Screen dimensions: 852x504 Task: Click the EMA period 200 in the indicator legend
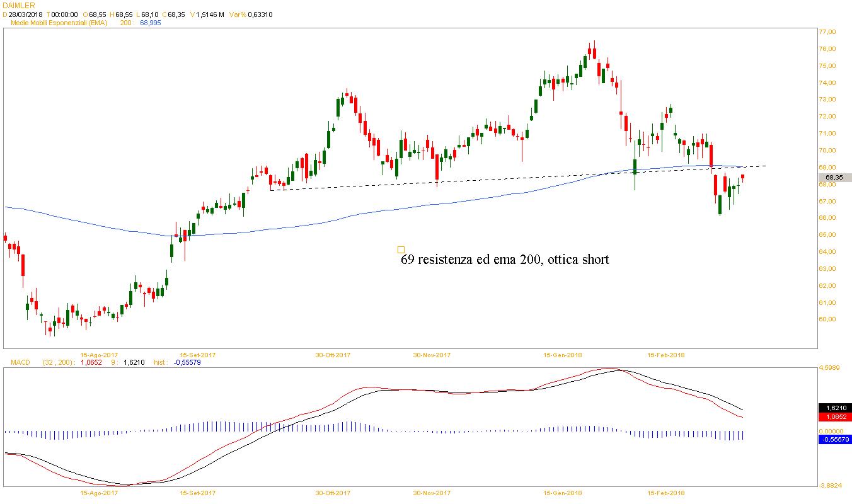coord(125,23)
